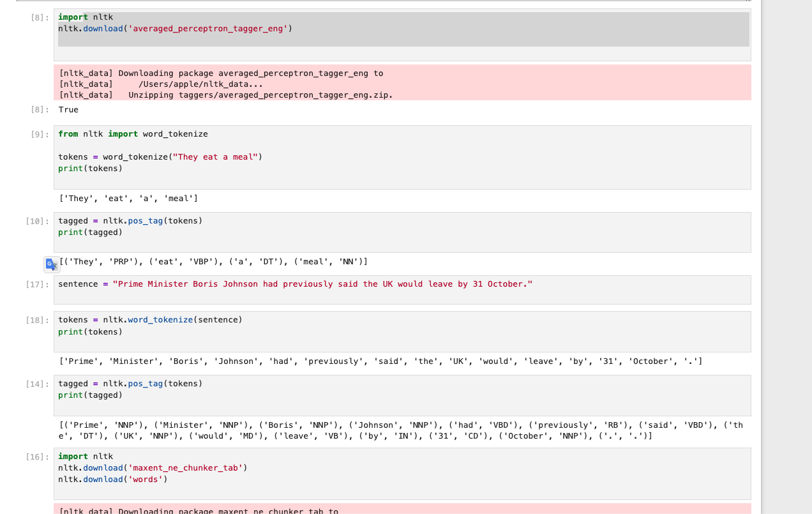Click the maxent_ne_chunker_tab download cell

point(402,474)
